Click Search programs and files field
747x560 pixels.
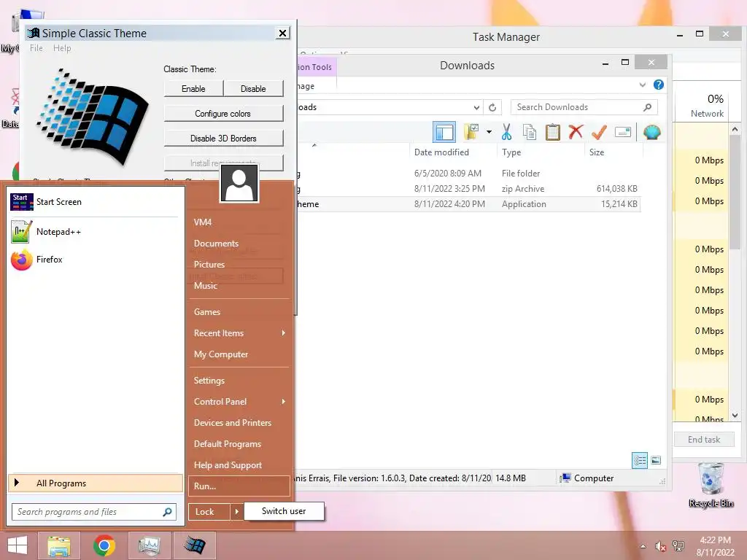[x=93, y=512]
